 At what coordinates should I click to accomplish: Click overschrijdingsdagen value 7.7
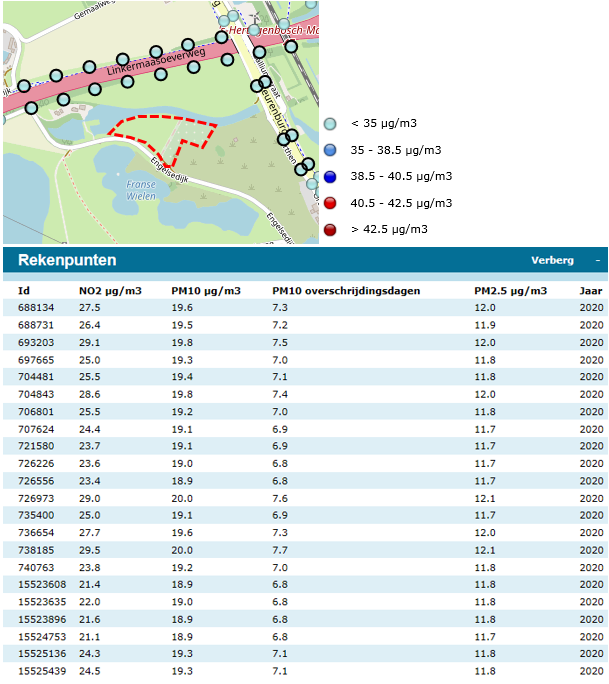[x=280, y=550]
